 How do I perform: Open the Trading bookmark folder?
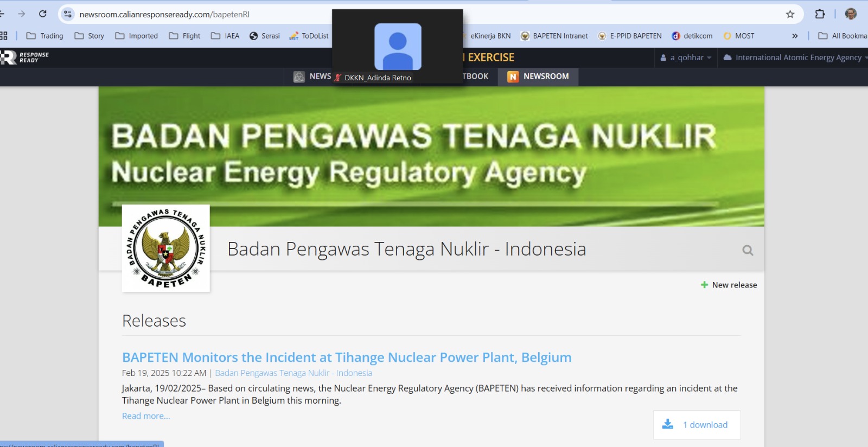[44, 36]
